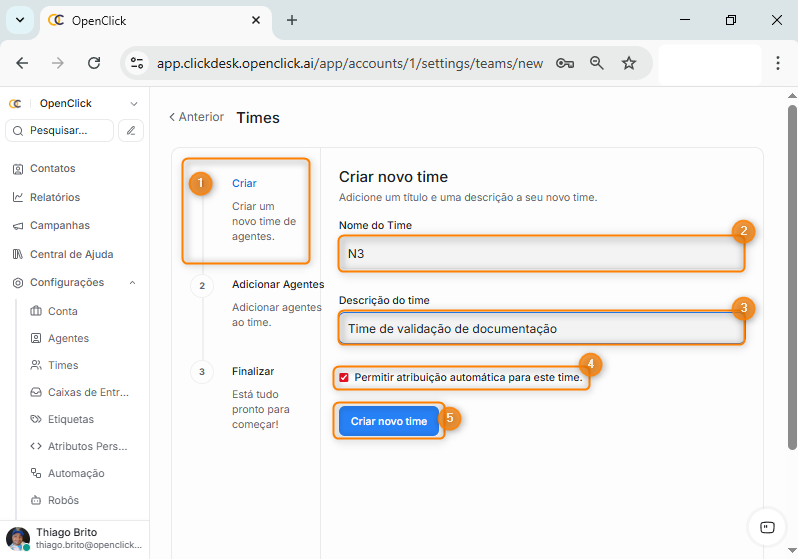
Task: Click the site information icon in address bar
Action: click(x=137, y=63)
